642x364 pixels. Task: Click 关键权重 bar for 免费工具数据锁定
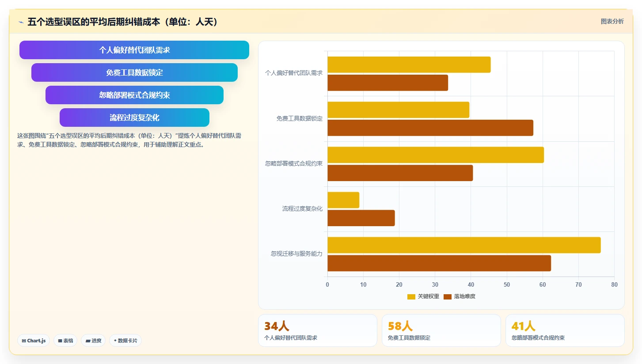pyautogui.click(x=398, y=110)
